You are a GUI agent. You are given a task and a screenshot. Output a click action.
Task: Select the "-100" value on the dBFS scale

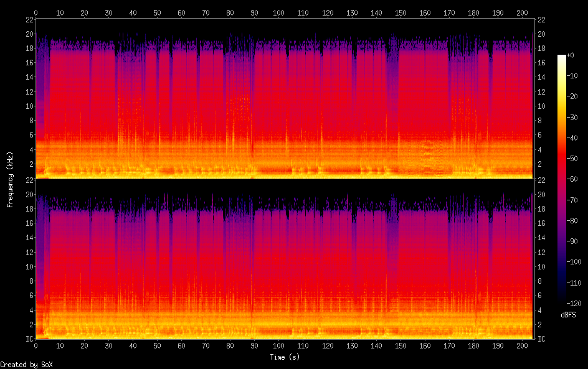pyautogui.click(x=574, y=262)
